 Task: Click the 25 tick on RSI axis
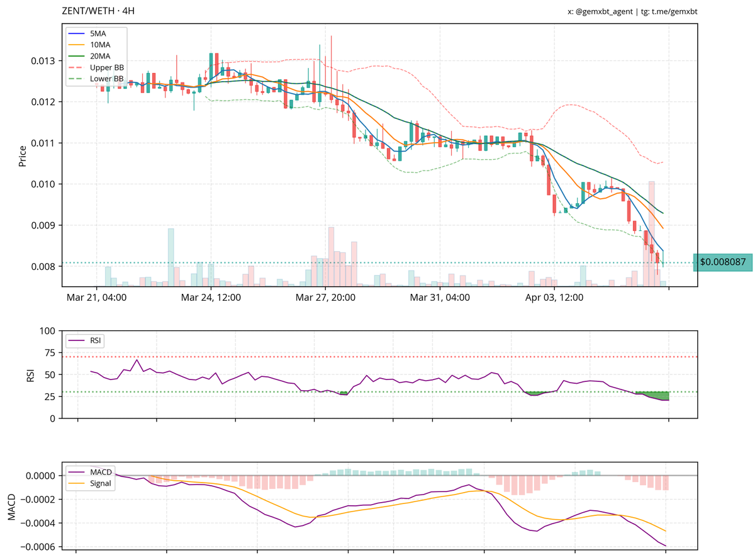51,396
